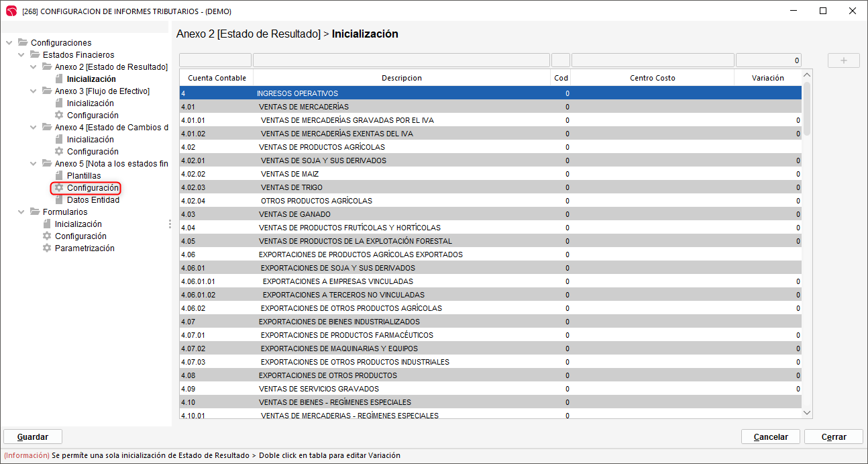Click the gear icon beside Formularios Configuración
Viewport: 868px width, 464px height.
click(47, 236)
